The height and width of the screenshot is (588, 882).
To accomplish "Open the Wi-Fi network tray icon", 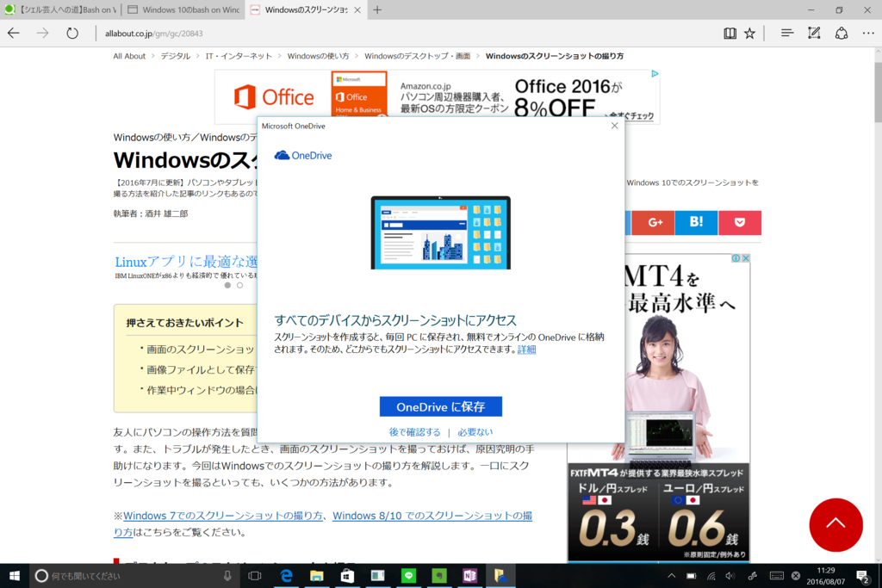I will (711, 576).
